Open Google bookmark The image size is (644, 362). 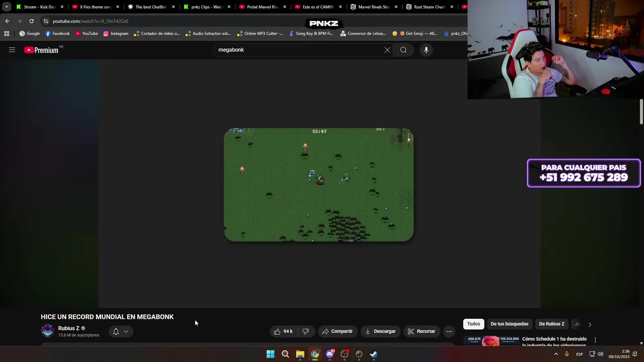pos(30,34)
